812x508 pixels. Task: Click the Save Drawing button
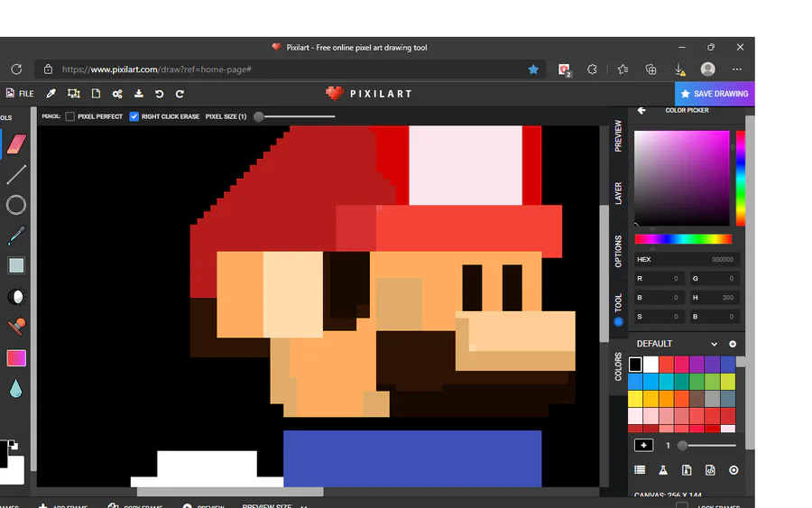pyautogui.click(x=715, y=94)
